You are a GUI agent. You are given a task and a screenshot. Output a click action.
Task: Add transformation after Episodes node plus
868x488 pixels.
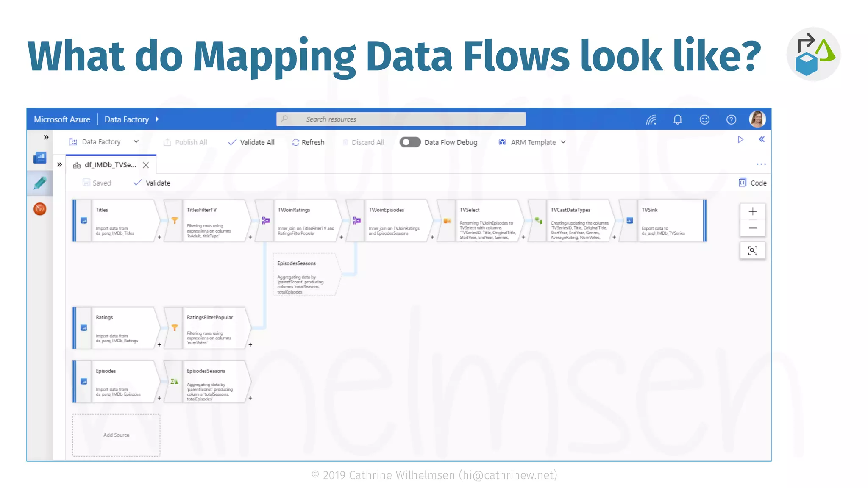coord(159,398)
